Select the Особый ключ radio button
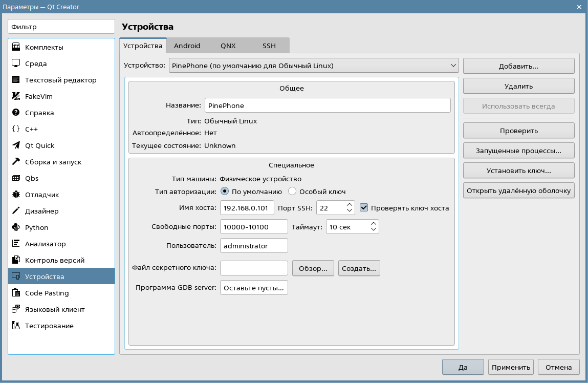 (293, 192)
